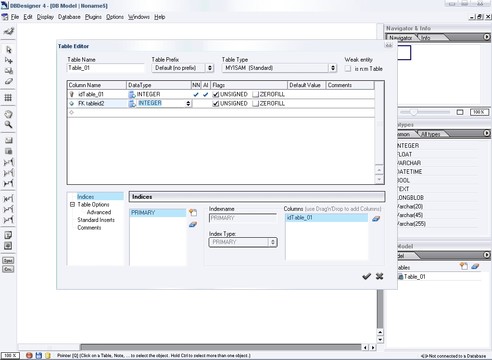Select the pointer tool in left toolbar
Image resolution: width=492 pixels, height=360 pixels.
tap(8, 50)
